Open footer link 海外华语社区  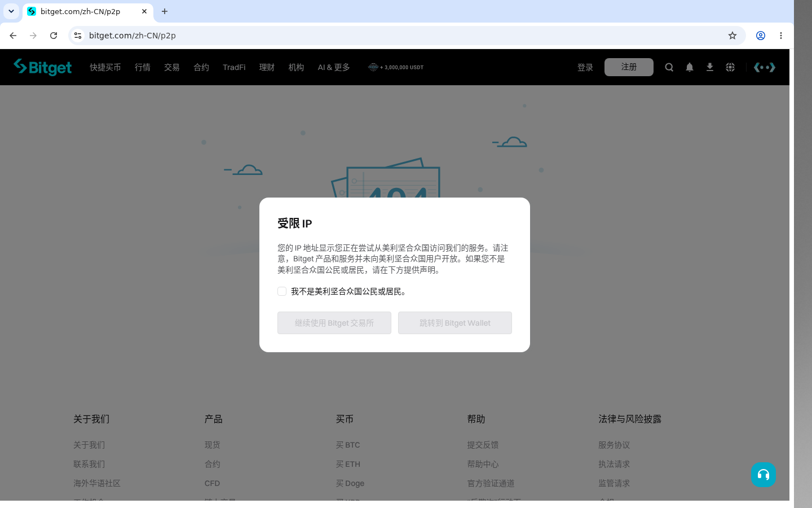pyautogui.click(x=97, y=483)
